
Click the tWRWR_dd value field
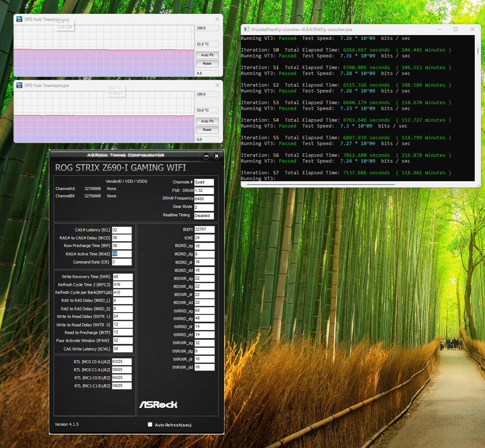click(204, 367)
